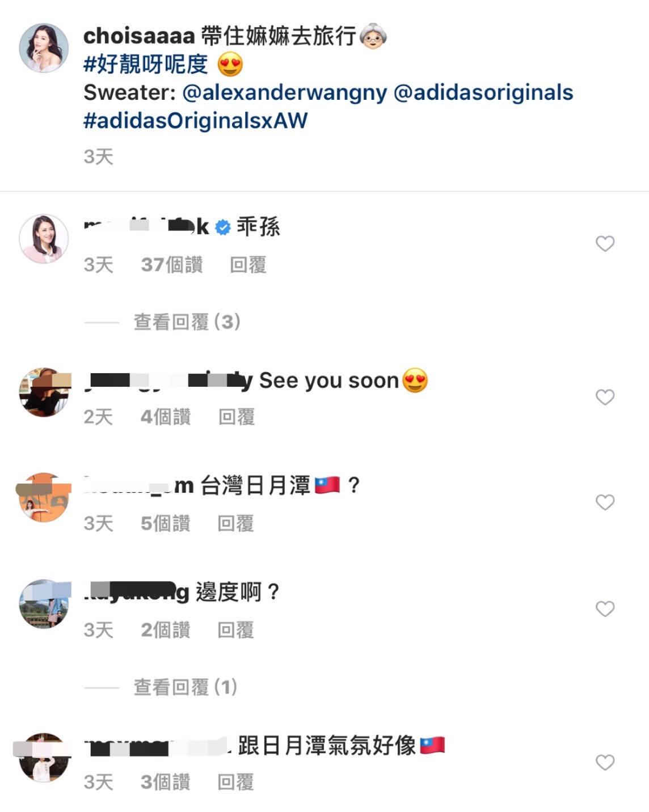The image size is (649, 812).
Task: Open avatar next to 邊度啊 comment
Action: pos(44,603)
